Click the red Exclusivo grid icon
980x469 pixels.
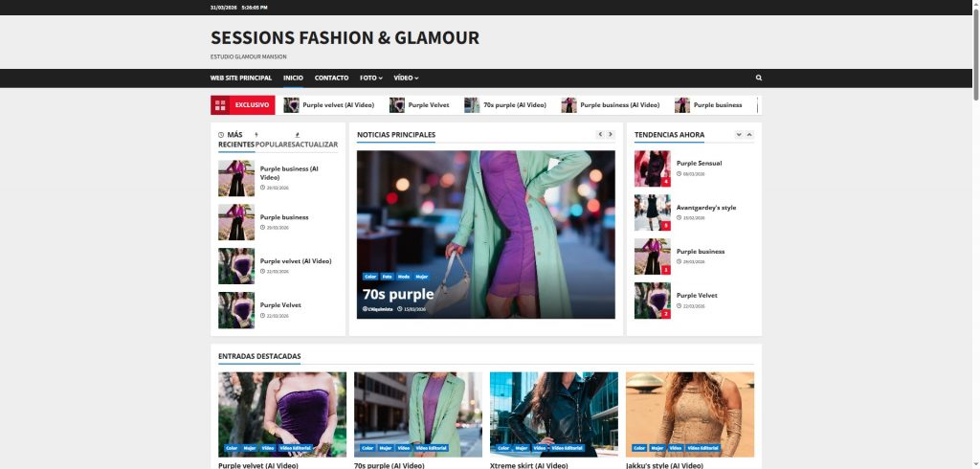(x=220, y=105)
